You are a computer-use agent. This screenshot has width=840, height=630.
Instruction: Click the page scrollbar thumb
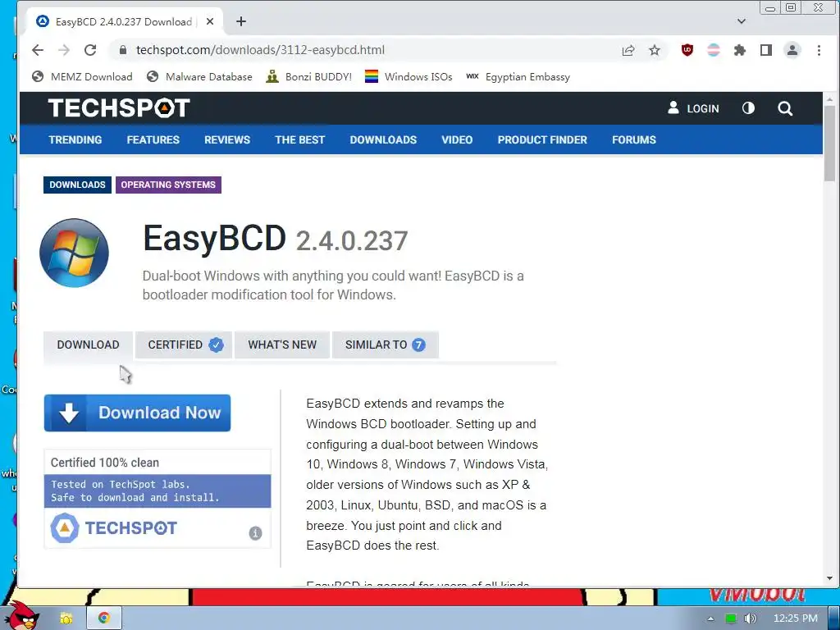click(829, 143)
